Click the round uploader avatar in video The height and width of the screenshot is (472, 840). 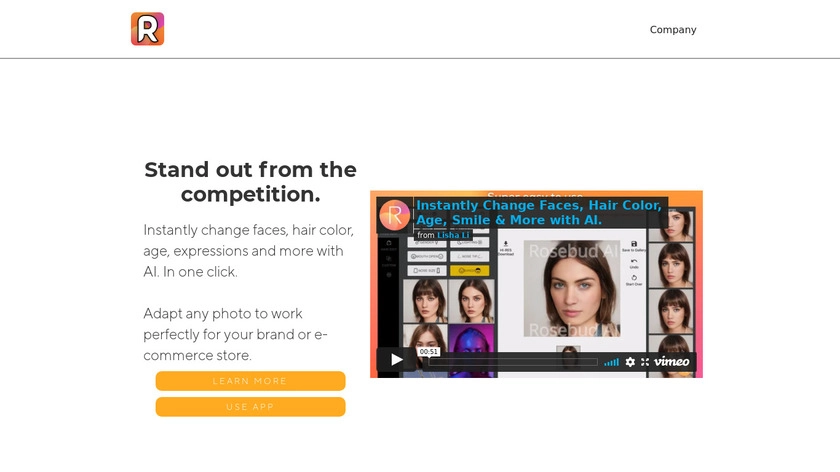(x=395, y=215)
